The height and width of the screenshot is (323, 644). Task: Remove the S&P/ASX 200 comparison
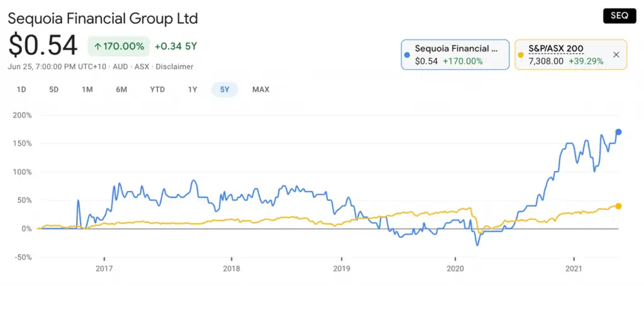(616, 55)
